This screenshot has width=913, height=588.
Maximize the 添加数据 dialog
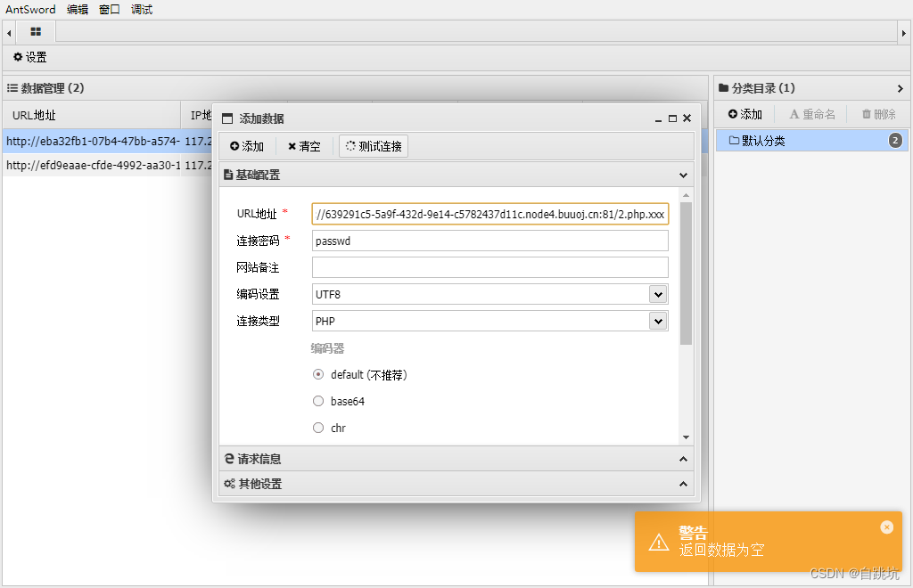[672, 118]
